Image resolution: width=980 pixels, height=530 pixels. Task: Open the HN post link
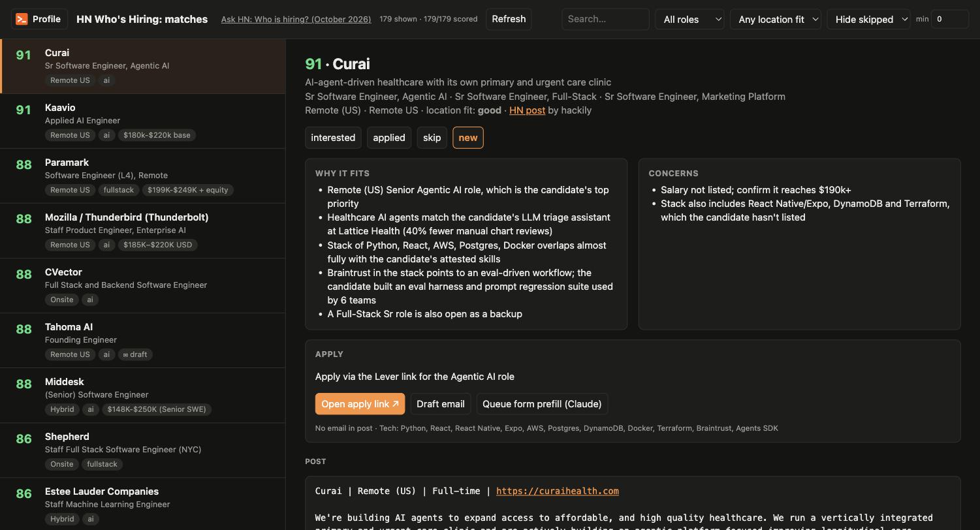point(527,110)
